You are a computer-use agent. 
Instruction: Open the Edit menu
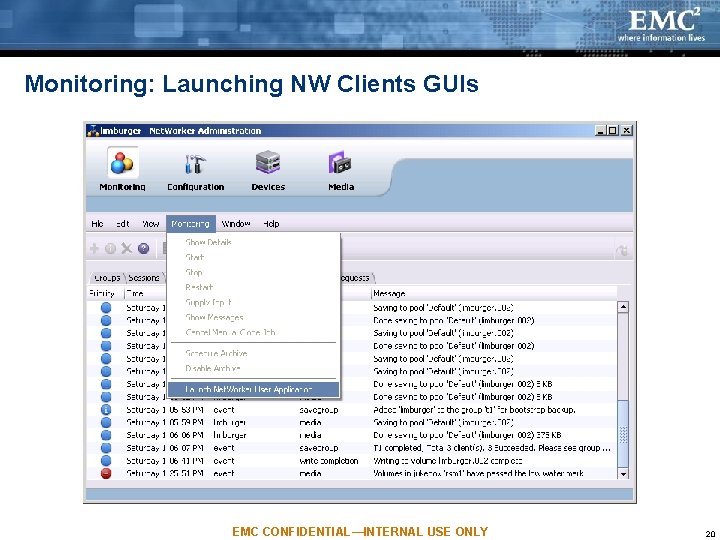123,224
